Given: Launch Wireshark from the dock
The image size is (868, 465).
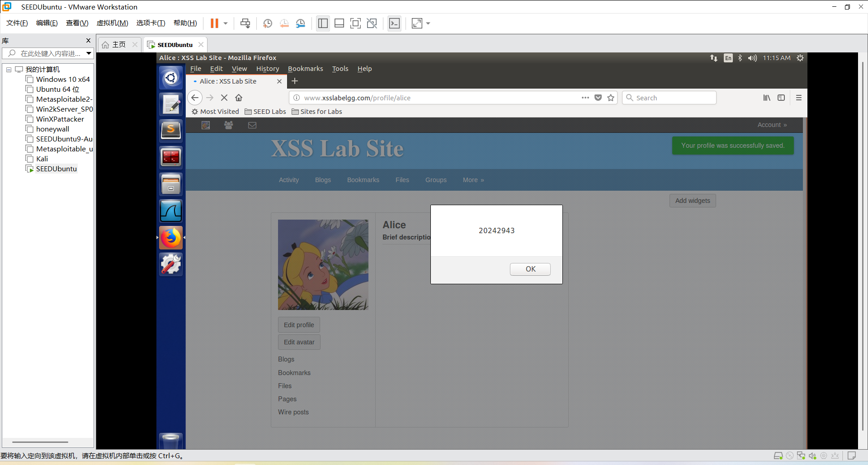Looking at the screenshot, I should (171, 211).
